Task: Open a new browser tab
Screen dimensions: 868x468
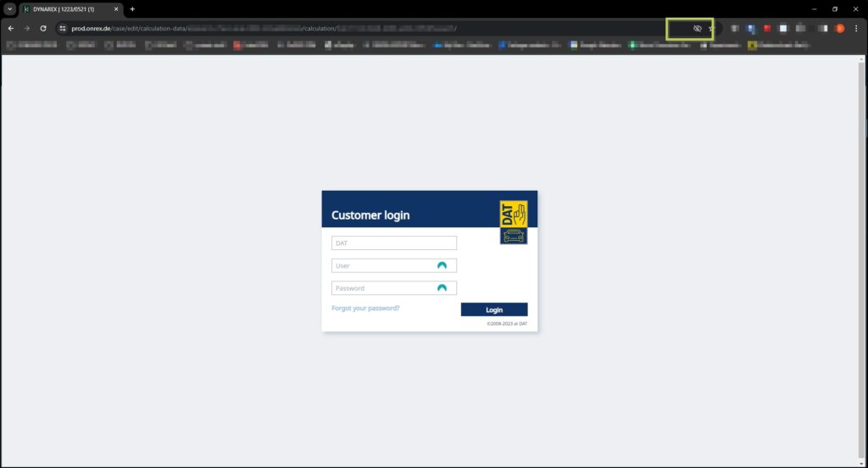Action: 132,9
